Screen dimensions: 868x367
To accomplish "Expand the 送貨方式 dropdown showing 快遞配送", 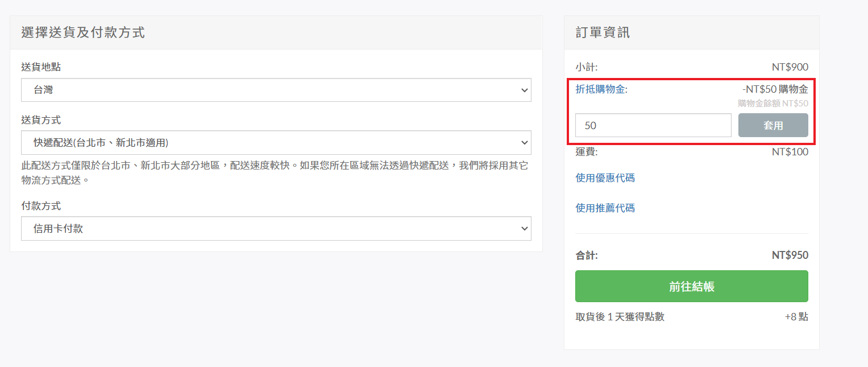I will coord(276,143).
